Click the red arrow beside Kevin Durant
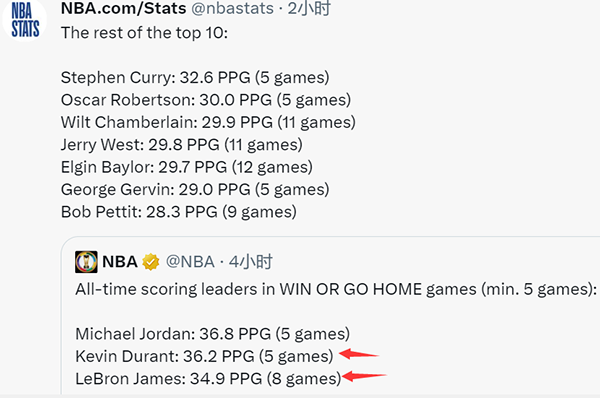The image size is (600, 398). click(359, 354)
